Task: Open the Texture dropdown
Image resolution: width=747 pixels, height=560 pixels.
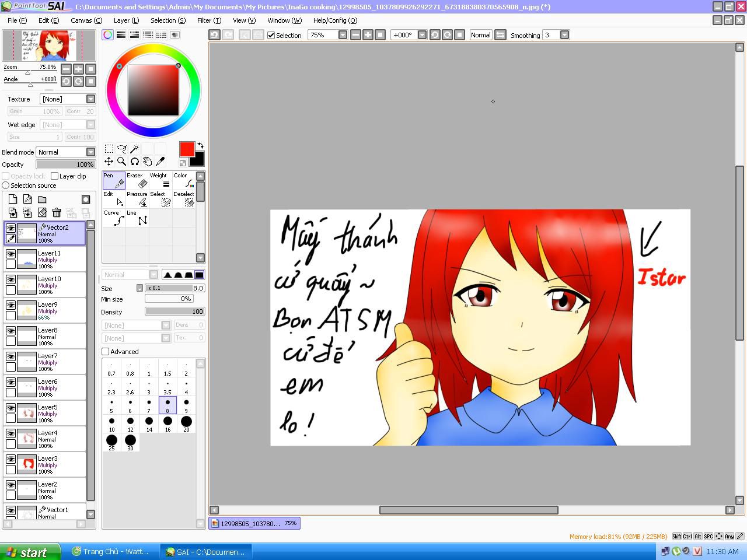Action: tap(90, 99)
